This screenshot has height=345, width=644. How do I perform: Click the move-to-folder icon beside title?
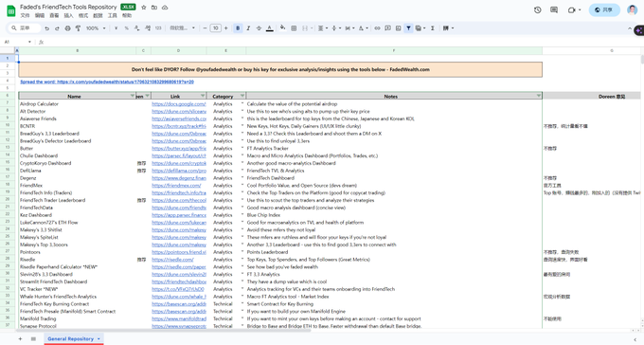point(154,8)
